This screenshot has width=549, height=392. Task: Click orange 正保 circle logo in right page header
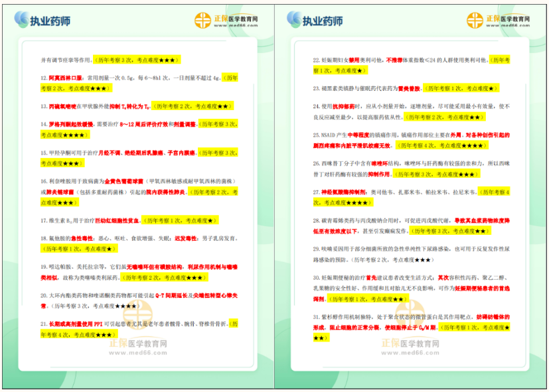click(x=475, y=20)
